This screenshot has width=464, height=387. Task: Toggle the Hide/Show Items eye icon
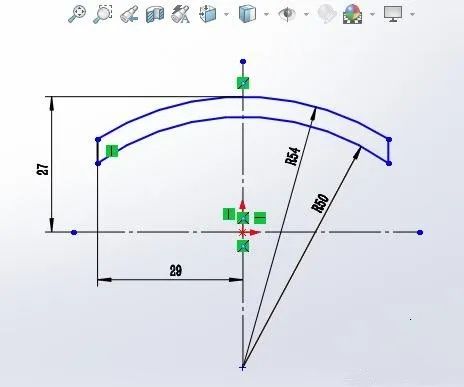(287, 14)
